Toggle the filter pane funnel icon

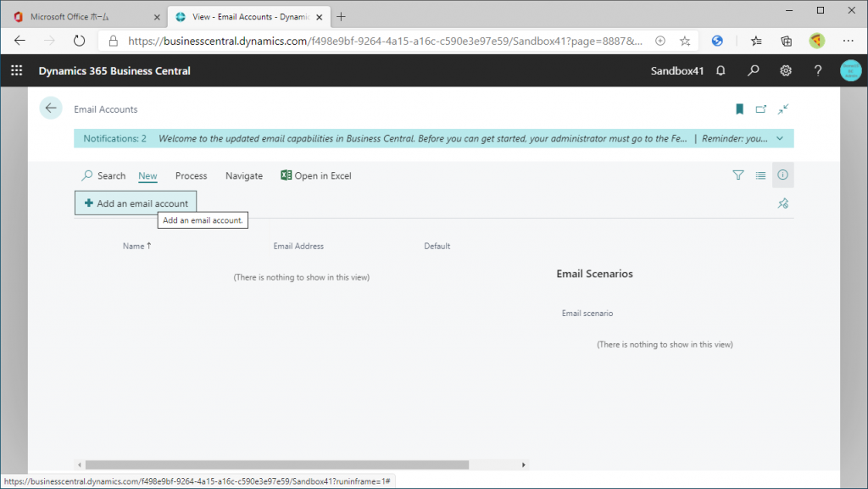738,175
